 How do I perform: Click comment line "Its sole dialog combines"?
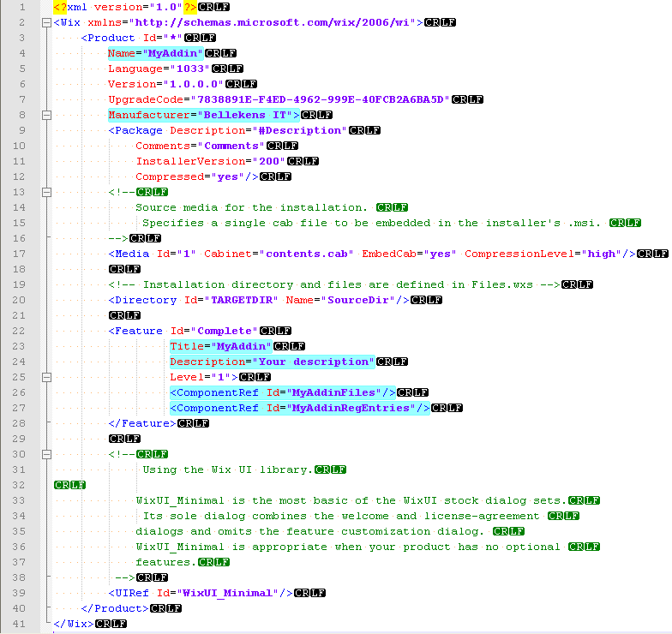(x=341, y=516)
